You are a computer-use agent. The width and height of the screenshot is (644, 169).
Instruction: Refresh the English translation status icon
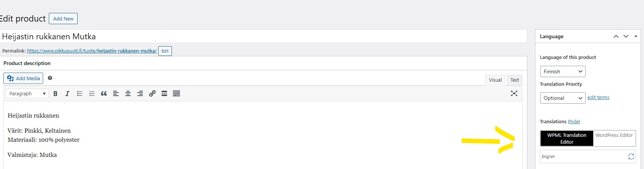pyautogui.click(x=631, y=157)
